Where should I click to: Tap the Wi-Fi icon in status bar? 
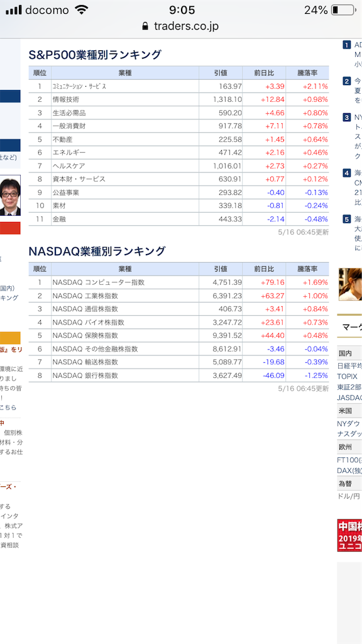coord(82,10)
